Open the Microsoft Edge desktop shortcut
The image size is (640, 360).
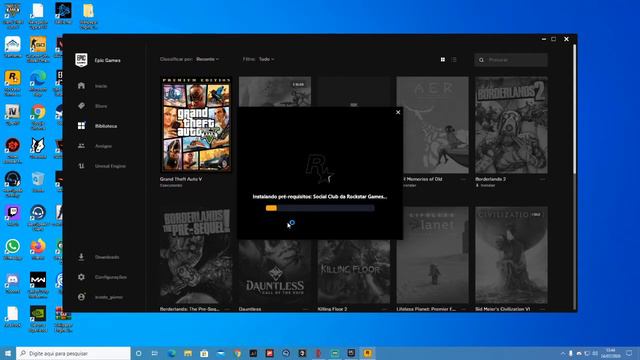coord(38,82)
